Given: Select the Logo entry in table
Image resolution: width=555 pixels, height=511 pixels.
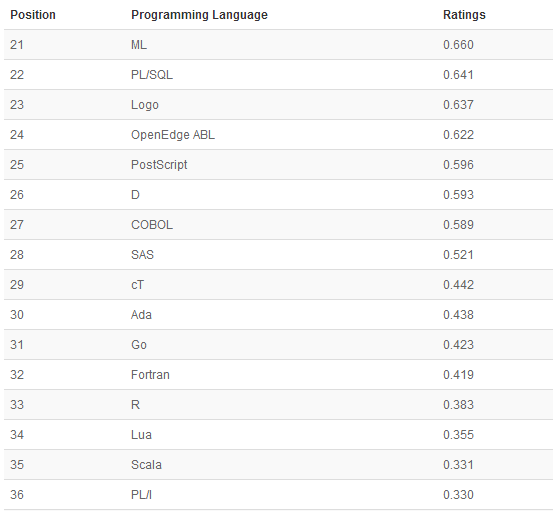Looking at the screenshot, I should click(x=145, y=105).
